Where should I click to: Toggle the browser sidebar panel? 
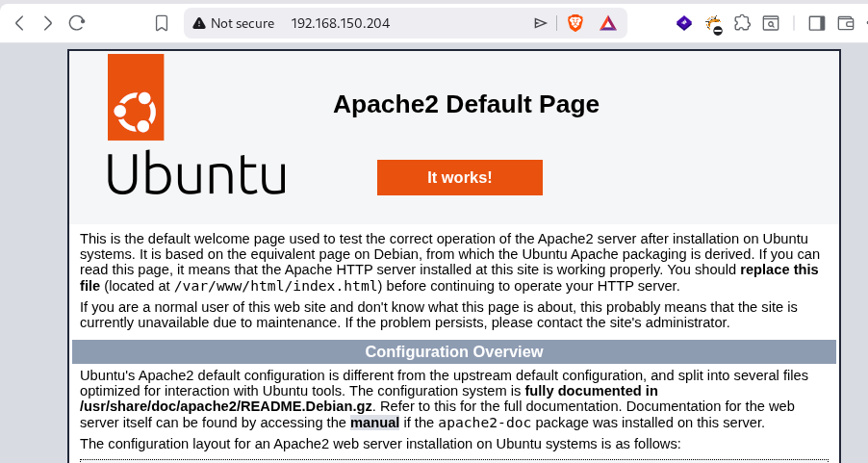pyautogui.click(x=817, y=23)
